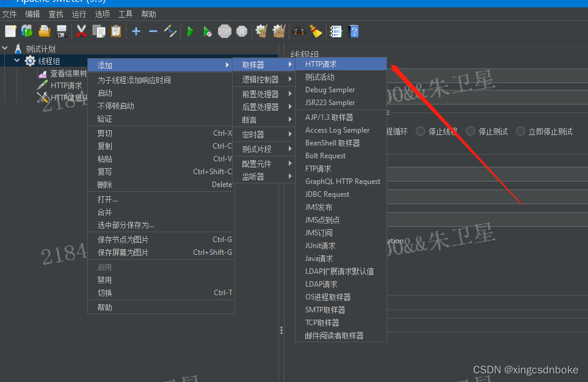Image resolution: width=588 pixels, height=382 pixels.
Task: Click the panel divider handle dots
Action: coord(281,330)
